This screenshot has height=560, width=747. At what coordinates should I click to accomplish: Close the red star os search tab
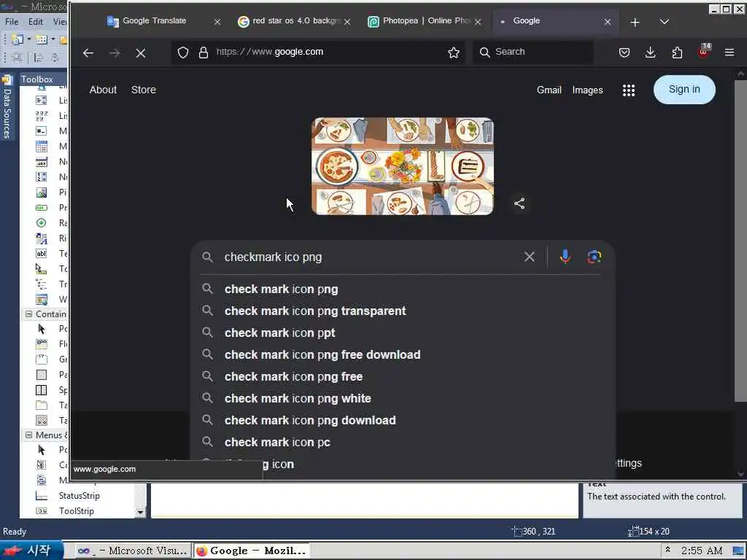point(347,21)
